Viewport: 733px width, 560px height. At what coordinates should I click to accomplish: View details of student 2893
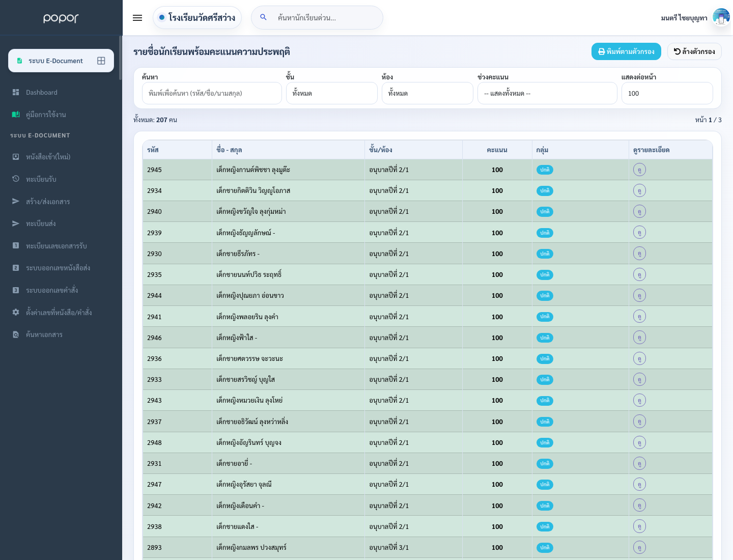point(639,547)
